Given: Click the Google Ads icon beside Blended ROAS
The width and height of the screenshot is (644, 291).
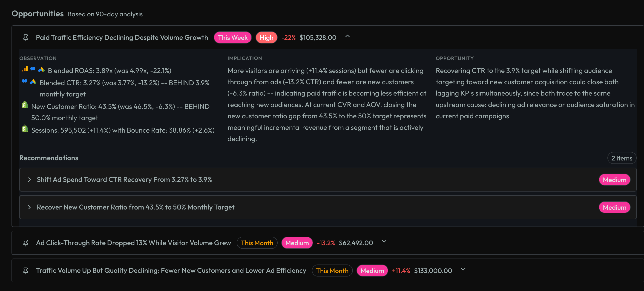Looking at the screenshot, I should [41, 69].
